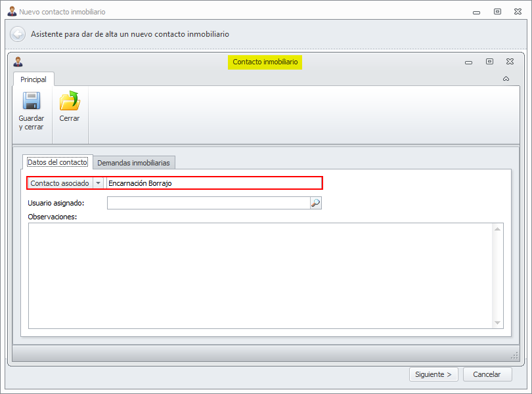532x394 pixels.
Task: Minimize the Contacto inmobiliario inner window
Action: tap(468, 62)
